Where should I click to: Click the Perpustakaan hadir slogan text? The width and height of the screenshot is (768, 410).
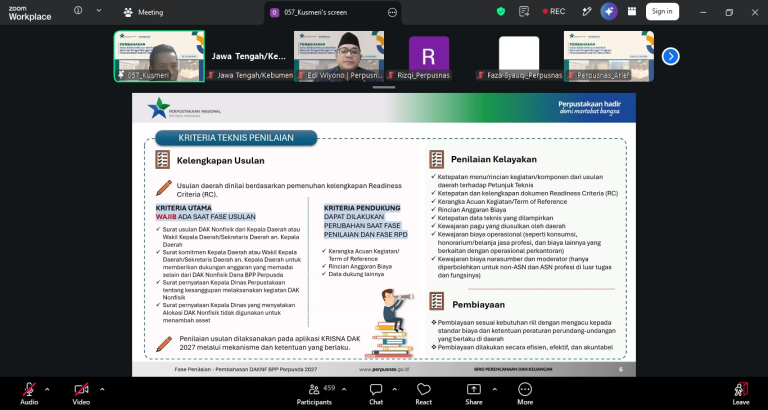coord(589,107)
